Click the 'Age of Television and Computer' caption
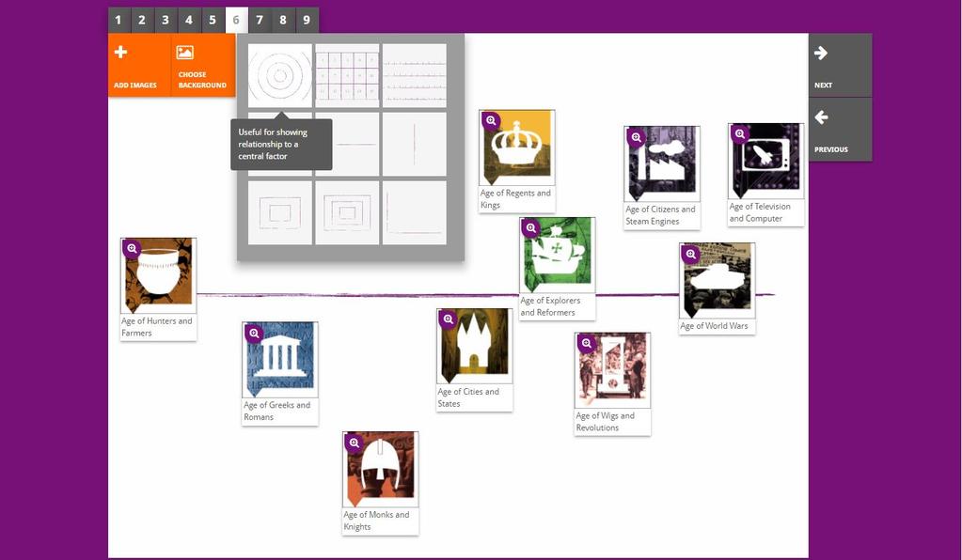This screenshot has width=962, height=560. 760,212
